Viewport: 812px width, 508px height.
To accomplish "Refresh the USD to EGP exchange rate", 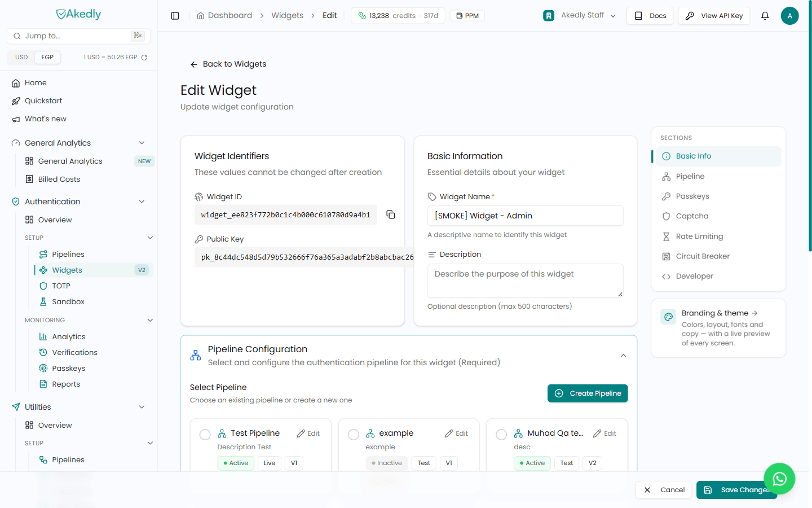I will click(x=144, y=58).
